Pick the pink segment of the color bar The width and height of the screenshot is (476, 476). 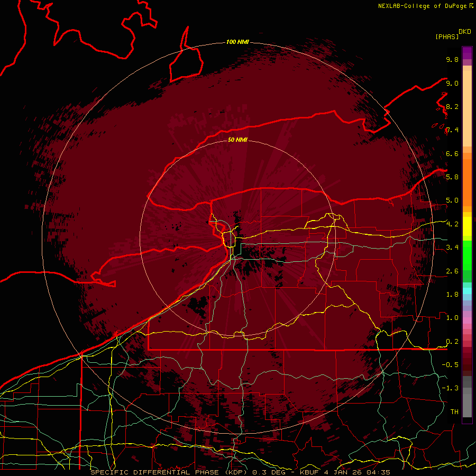(467, 321)
